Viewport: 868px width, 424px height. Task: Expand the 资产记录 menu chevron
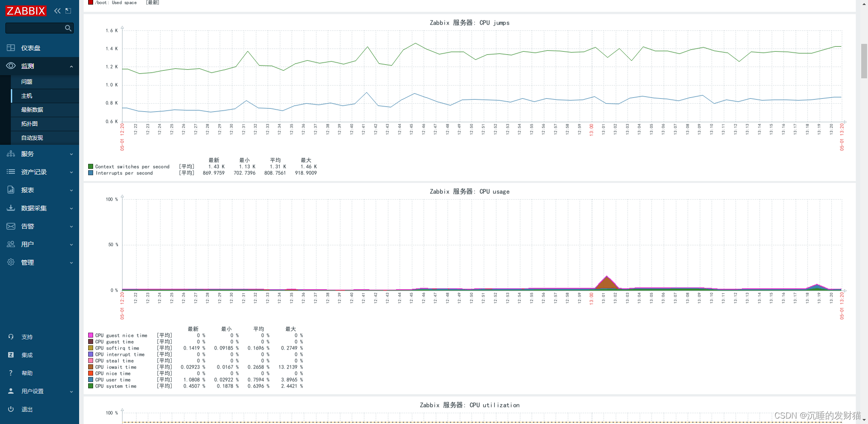coord(71,172)
